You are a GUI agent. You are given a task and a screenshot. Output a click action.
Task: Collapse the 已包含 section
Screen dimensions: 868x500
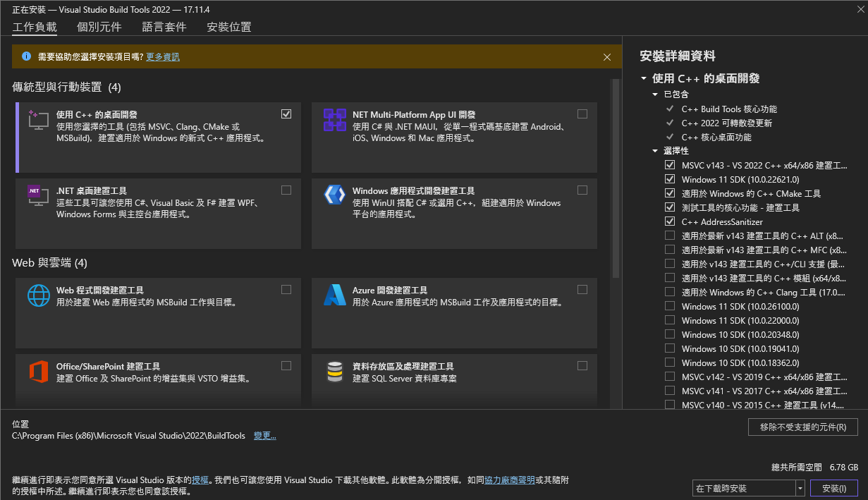click(x=655, y=94)
